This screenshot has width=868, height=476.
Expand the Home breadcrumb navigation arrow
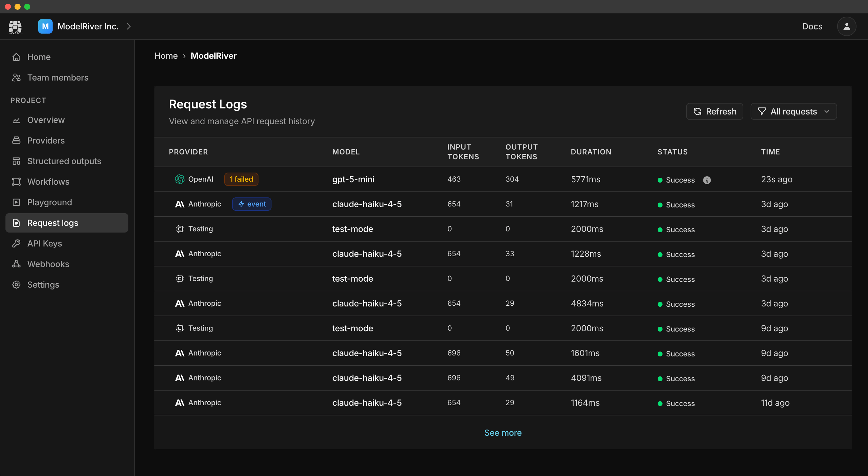184,56
